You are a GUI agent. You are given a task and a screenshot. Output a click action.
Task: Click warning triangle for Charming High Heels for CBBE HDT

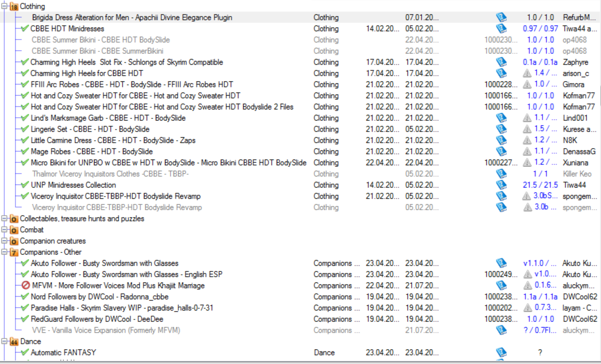(x=527, y=73)
